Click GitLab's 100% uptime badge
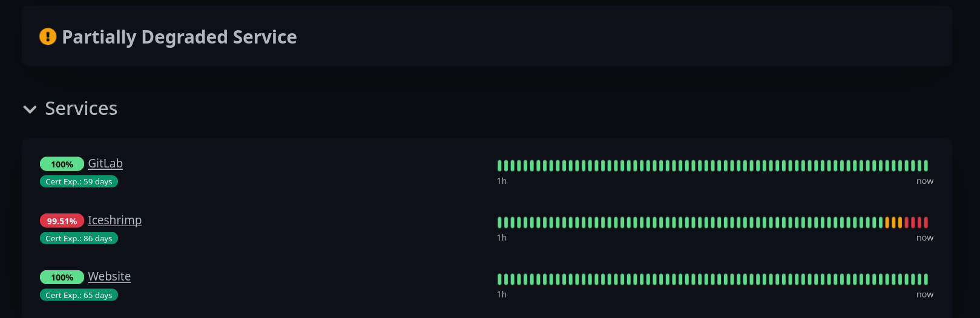The width and height of the screenshot is (980, 318). click(62, 164)
